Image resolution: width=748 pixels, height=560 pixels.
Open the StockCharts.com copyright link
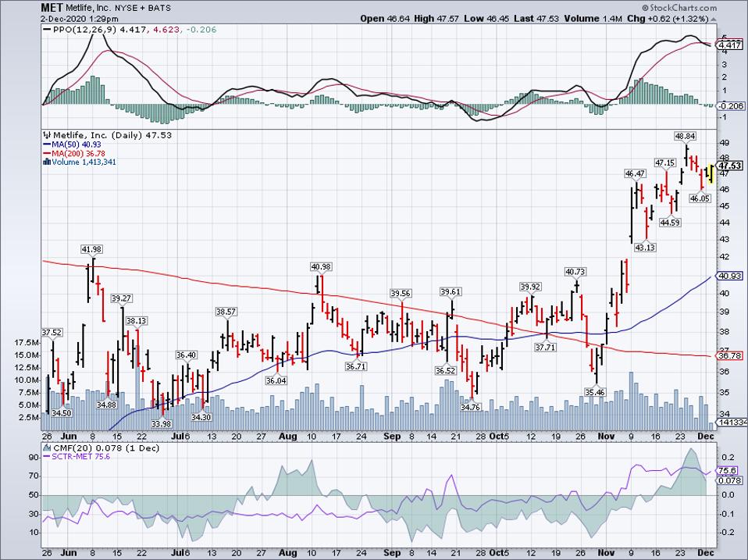[679, 8]
